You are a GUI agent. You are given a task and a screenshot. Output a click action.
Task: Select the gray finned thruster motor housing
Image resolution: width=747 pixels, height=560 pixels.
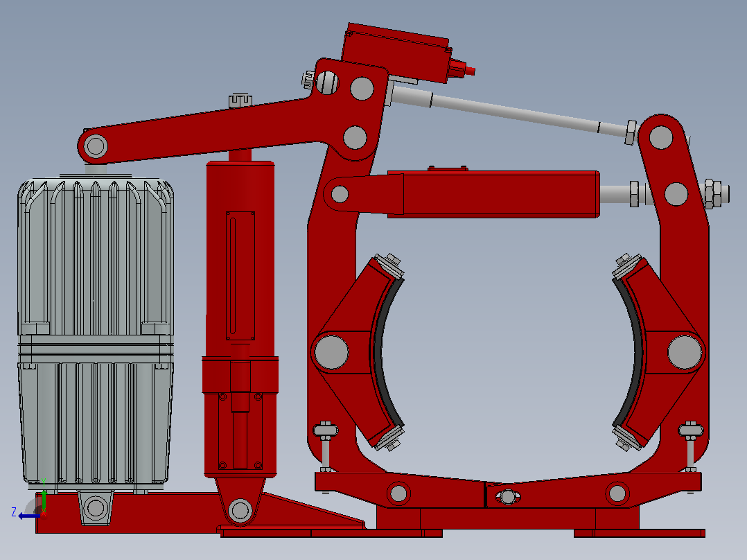(96, 329)
